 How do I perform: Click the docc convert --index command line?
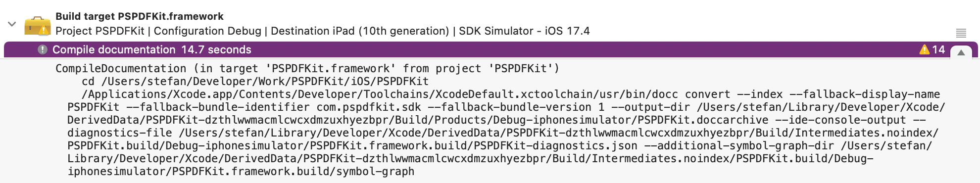[511, 94]
